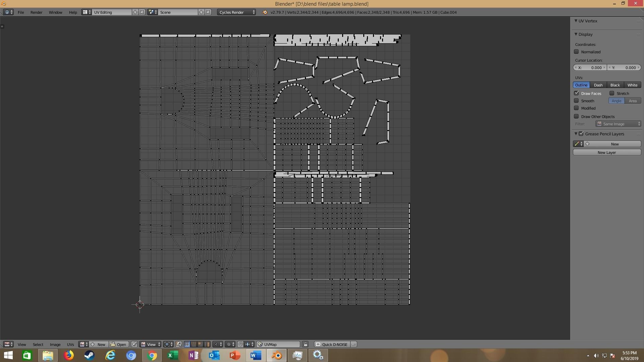Click the lock icon beside UVMap field
Image resolution: width=644 pixels, height=362 pixels.
pyautogui.click(x=306, y=344)
